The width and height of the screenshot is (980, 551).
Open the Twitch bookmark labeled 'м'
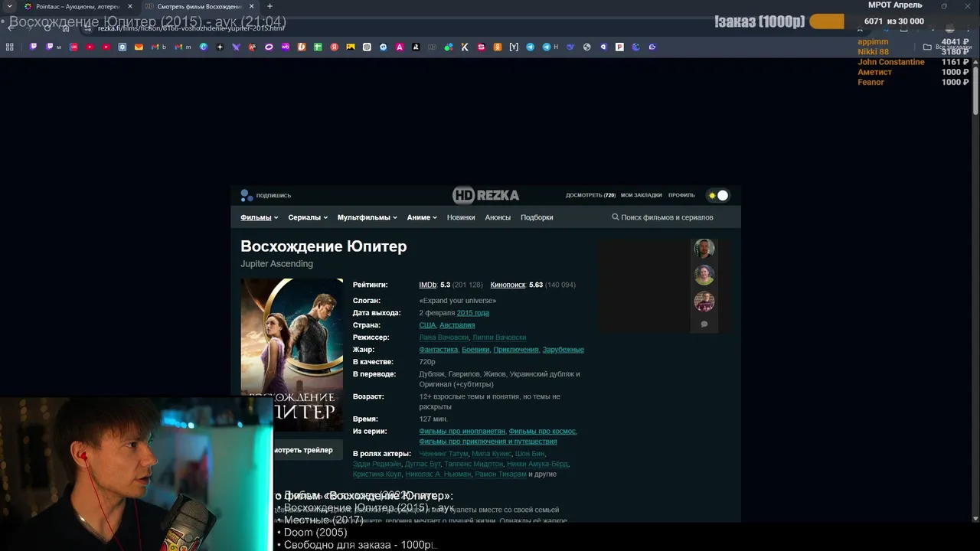click(x=52, y=47)
